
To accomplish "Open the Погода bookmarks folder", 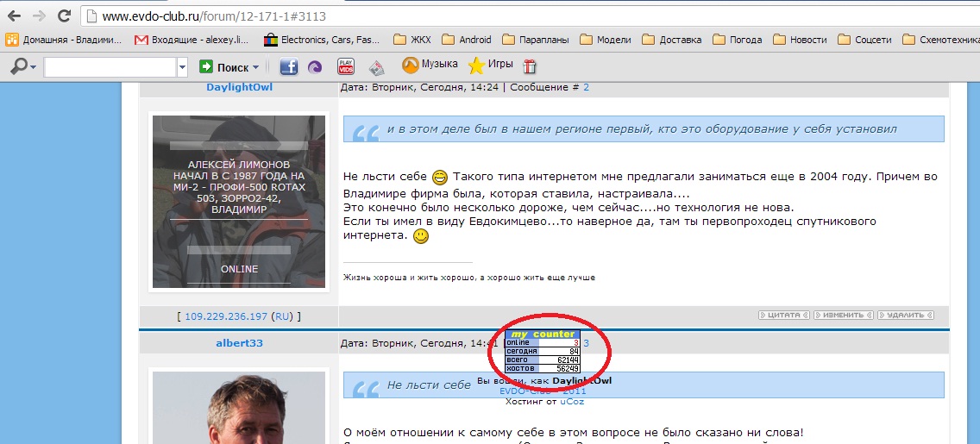I will tap(738, 40).
